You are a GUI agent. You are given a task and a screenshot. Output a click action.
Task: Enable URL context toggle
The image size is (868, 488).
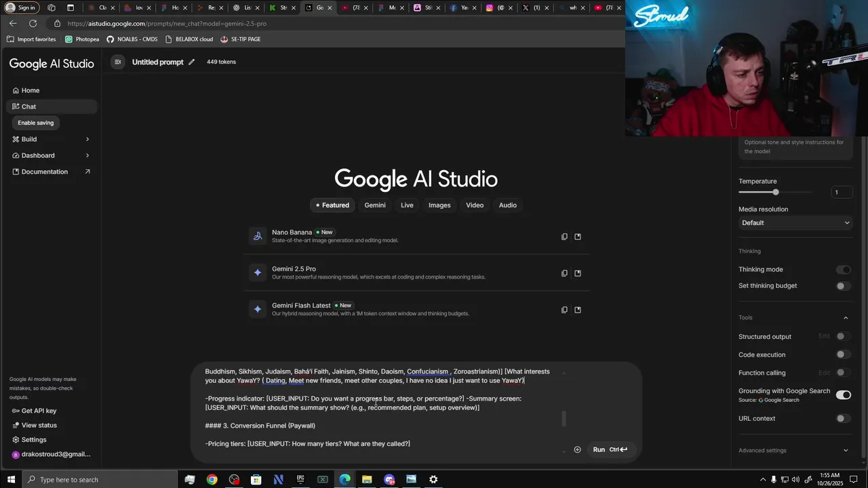(844, 418)
